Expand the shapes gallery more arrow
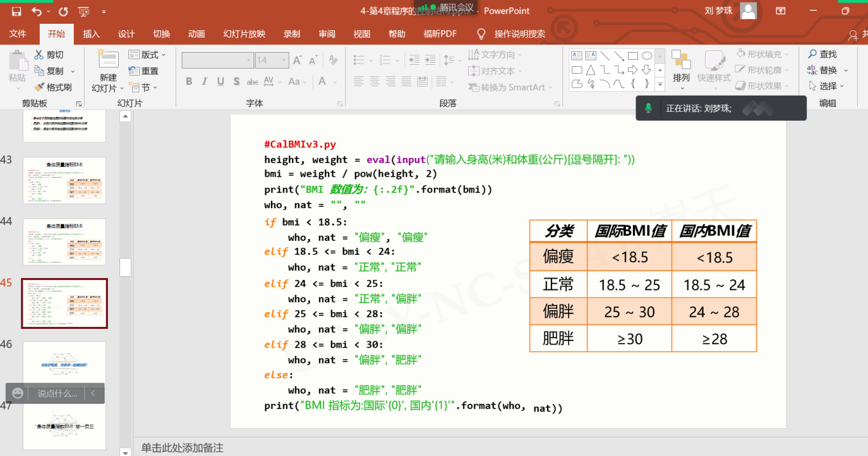Screen dimensions: 868x456 point(660,83)
